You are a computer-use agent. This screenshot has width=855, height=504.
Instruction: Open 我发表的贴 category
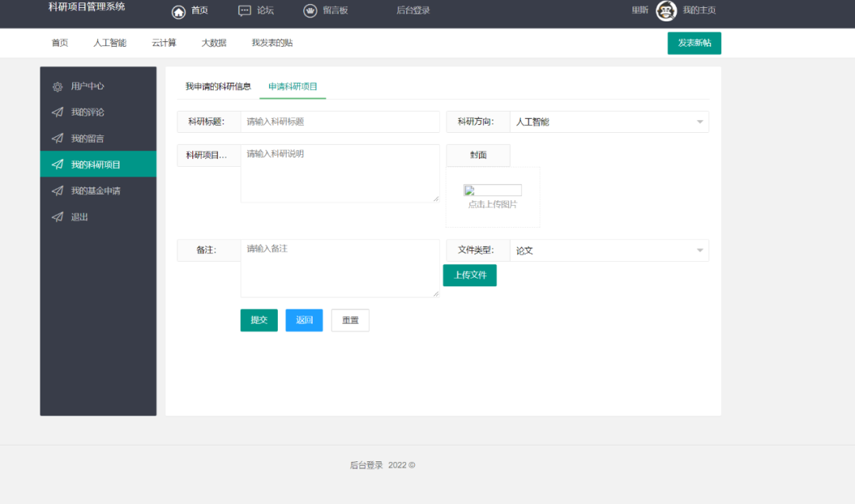click(272, 43)
